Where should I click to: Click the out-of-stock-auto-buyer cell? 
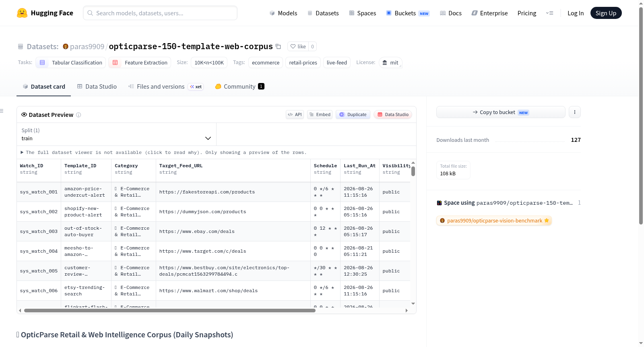click(86, 231)
